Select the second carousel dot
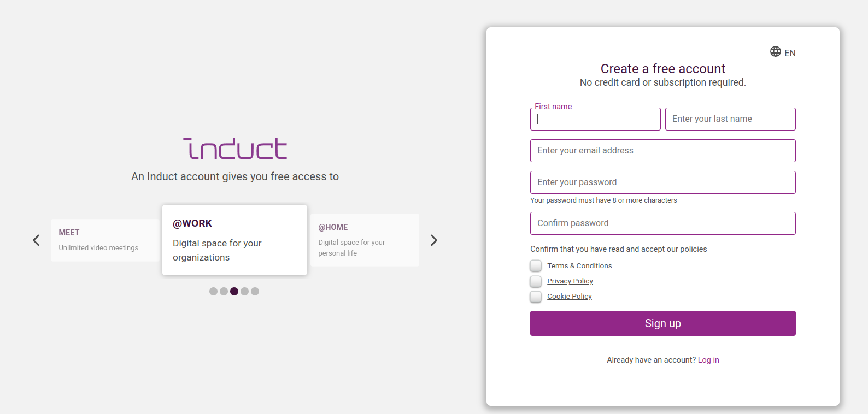The image size is (868, 414). pos(224,292)
